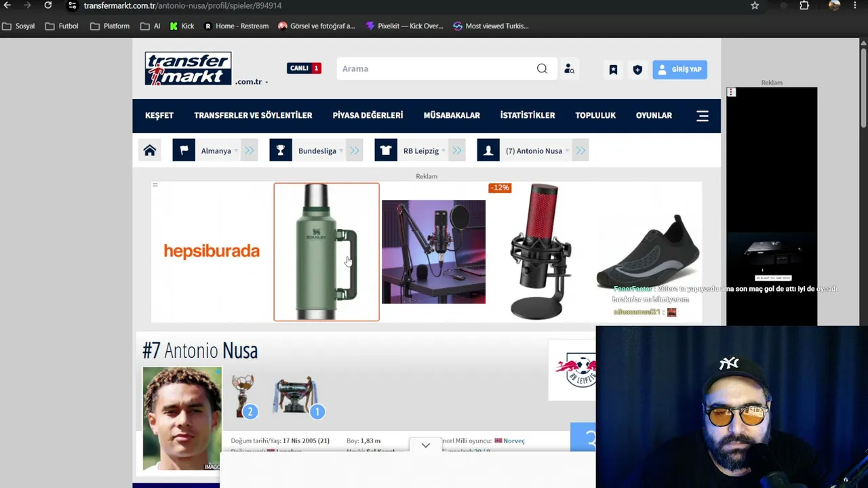Open the AI bookmarks folder
This screenshot has height=488, width=868.
151,26
